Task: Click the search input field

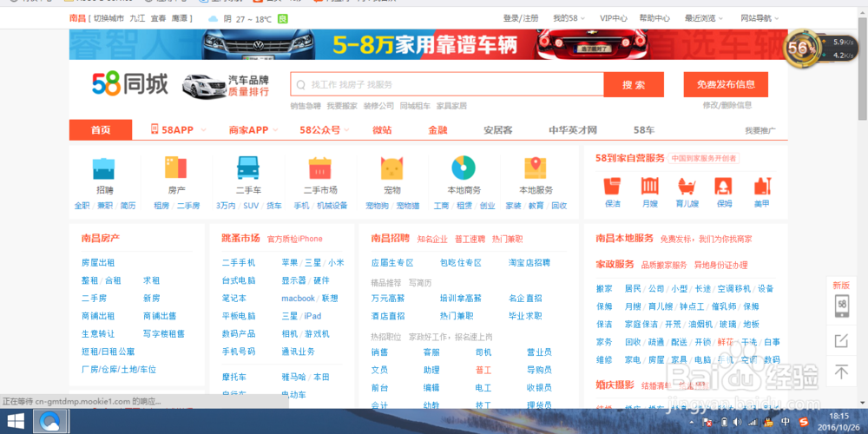Action: (447, 85)
